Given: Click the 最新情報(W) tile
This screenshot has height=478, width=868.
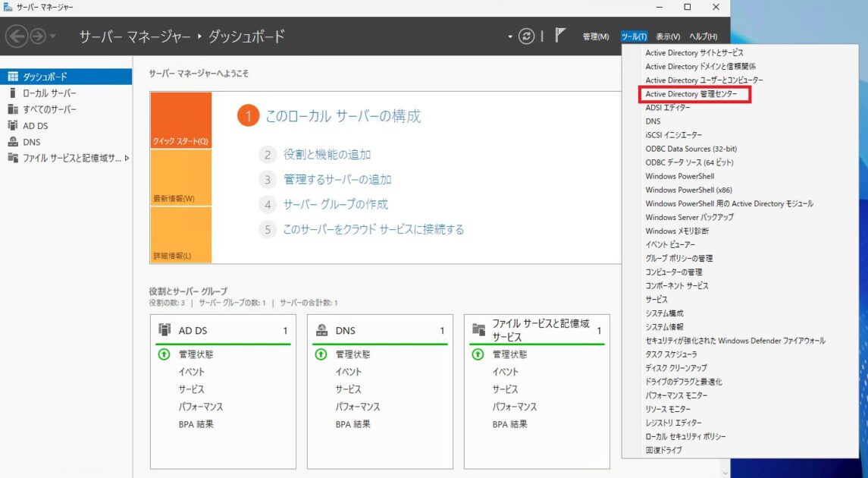Looking at the screenshot, I should click(x=180, y=178).
